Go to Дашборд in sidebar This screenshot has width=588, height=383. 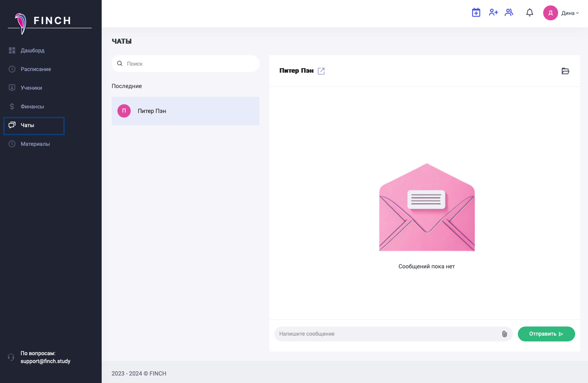click(32, 50)
